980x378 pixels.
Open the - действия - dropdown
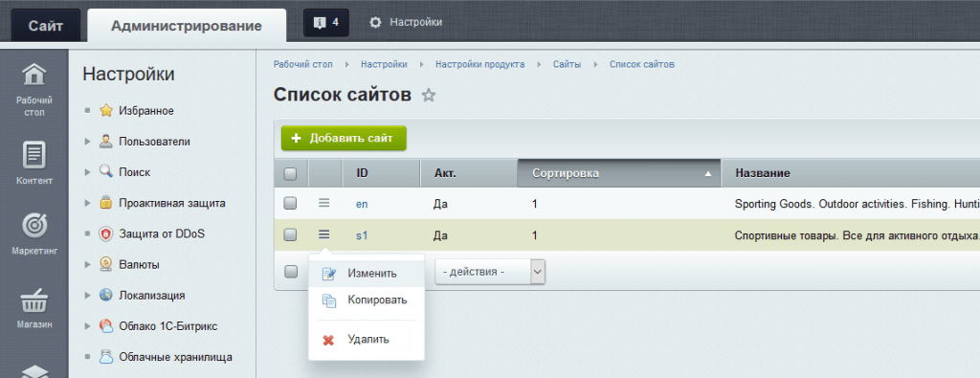pyautogui.click(x=490, y=272)
